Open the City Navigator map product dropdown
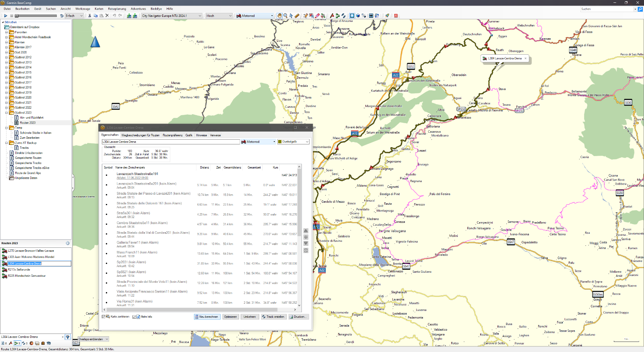The image size is (644, 352). point(171,16)
